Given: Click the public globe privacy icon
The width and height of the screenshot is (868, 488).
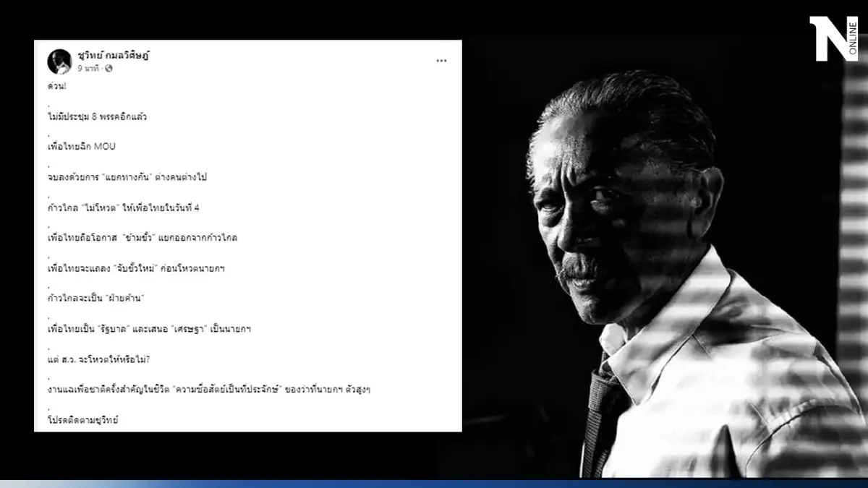Looking at the screenshot, I should (x=109, y=69).
